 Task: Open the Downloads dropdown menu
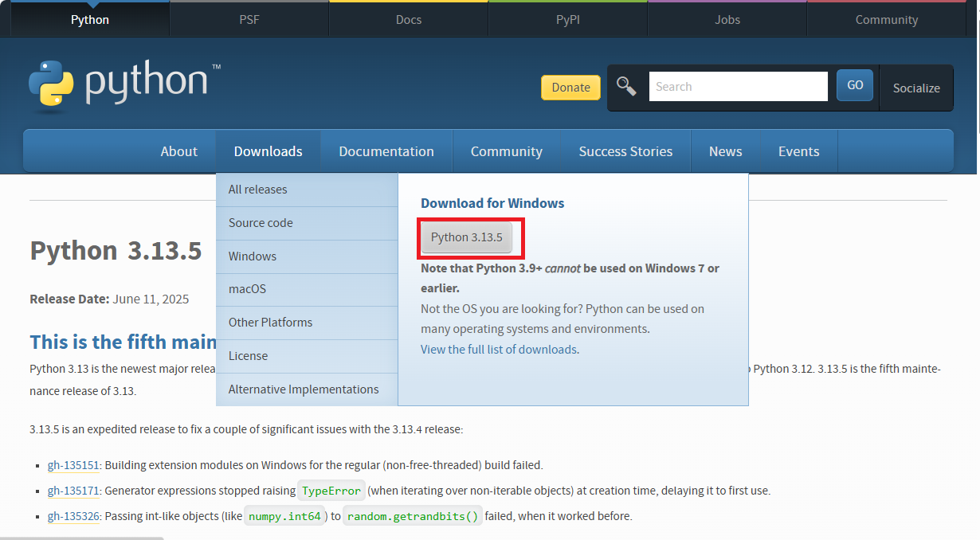click(x=268, y=151)
